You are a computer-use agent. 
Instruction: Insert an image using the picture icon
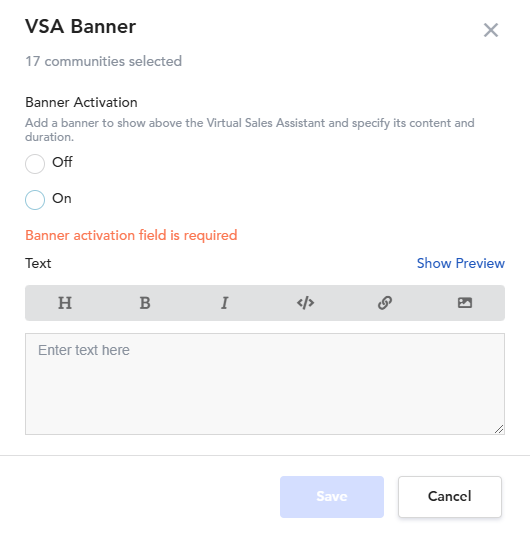(465, 303)
